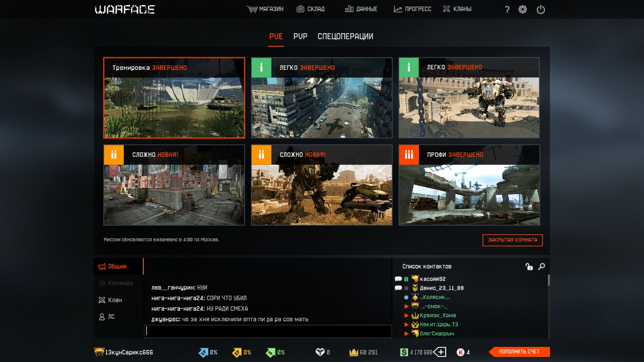
Task: Click the red K credits icon
Action: point(460,352)
